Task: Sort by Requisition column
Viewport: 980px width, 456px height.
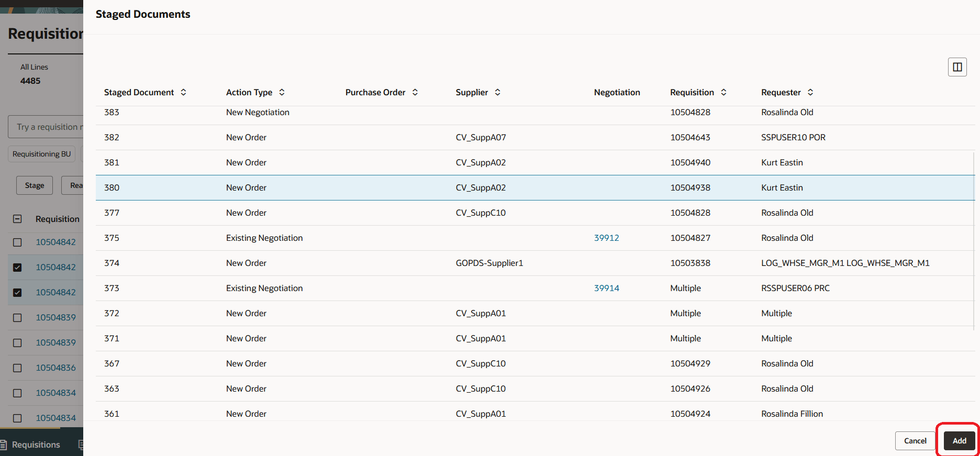Action: click(723, 92)
